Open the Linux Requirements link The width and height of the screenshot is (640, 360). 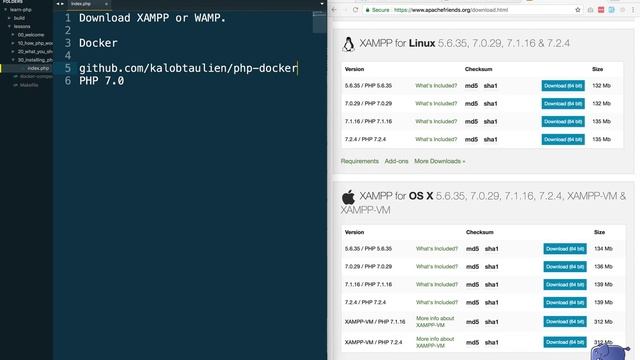(x=360, y=161)
